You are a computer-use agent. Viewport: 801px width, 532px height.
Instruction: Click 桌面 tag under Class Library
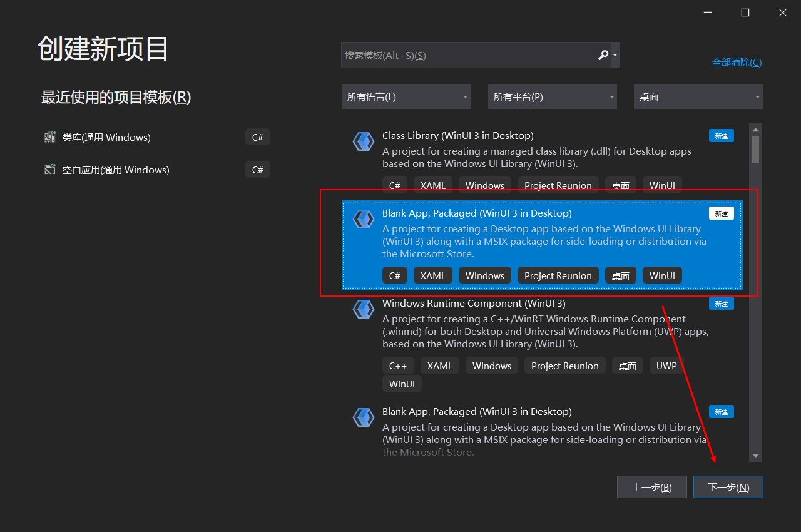pyautogui.click(x=621, y=185)
